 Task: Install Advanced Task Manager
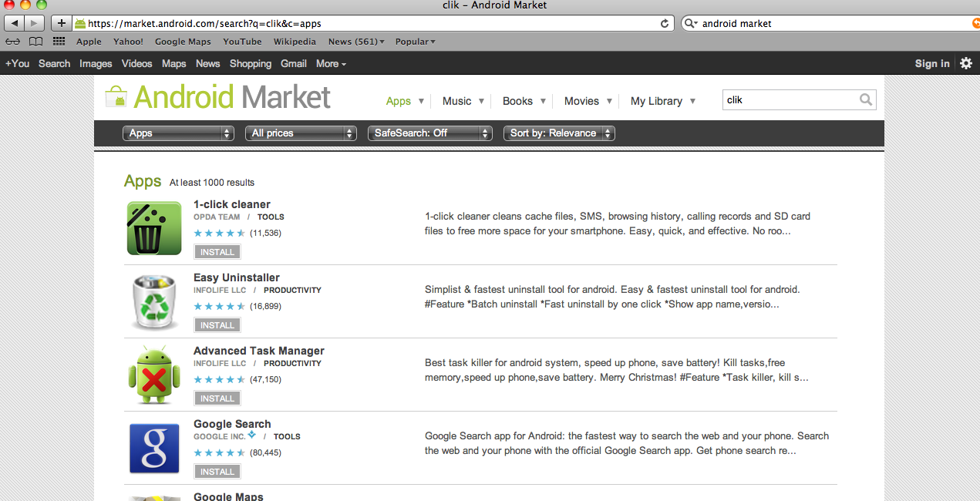pos(217,398)
